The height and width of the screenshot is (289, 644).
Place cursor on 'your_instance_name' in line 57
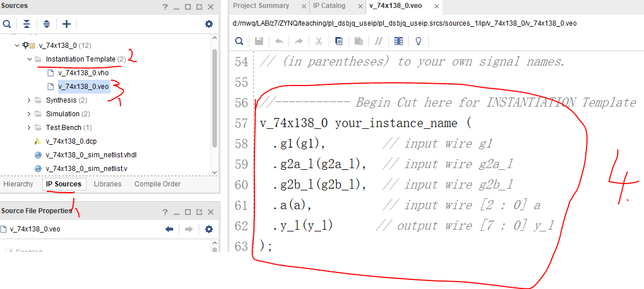[396, 123]
